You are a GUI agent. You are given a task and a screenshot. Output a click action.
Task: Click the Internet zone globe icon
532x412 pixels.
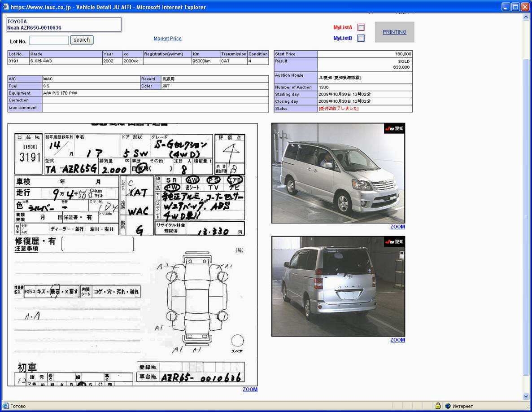point(448,406)
